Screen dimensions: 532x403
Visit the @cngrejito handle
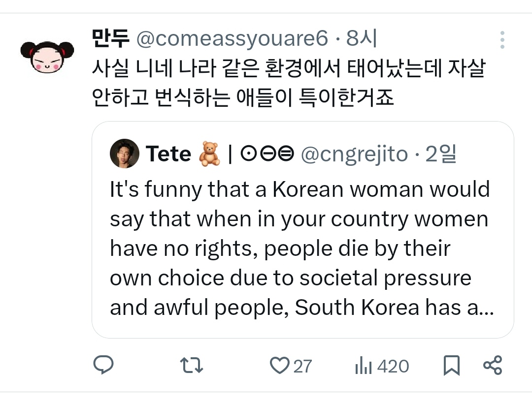pos(354,155)
